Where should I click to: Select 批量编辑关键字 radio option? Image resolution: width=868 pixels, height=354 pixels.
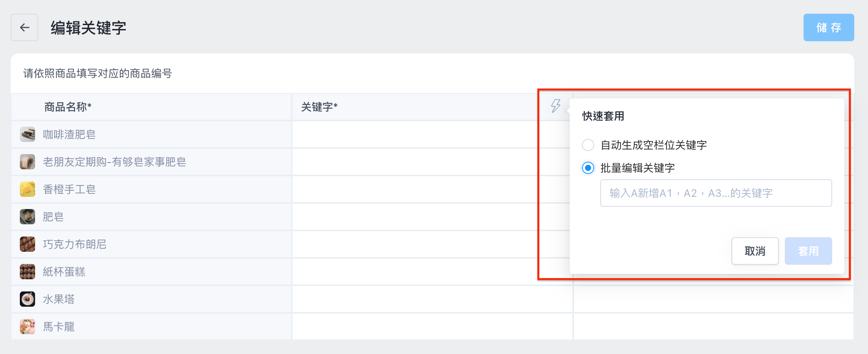point(588,168)
